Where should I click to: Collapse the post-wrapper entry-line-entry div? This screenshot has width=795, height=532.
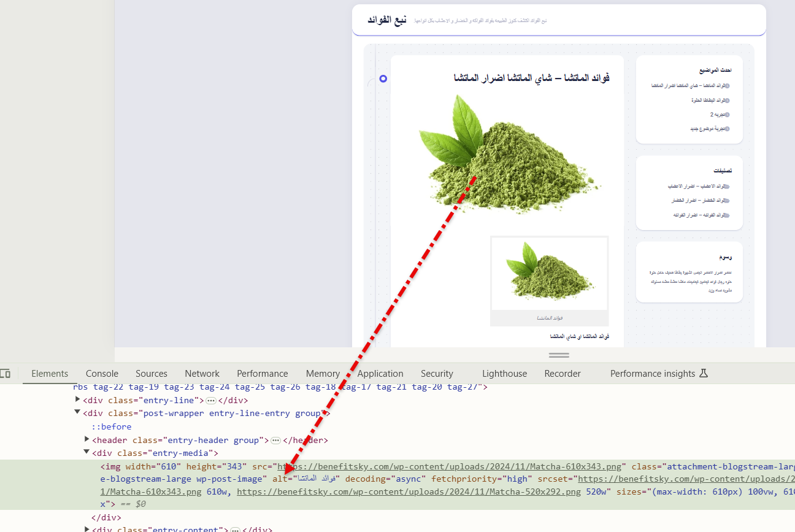pyautogui.click(x=77, y=413)
